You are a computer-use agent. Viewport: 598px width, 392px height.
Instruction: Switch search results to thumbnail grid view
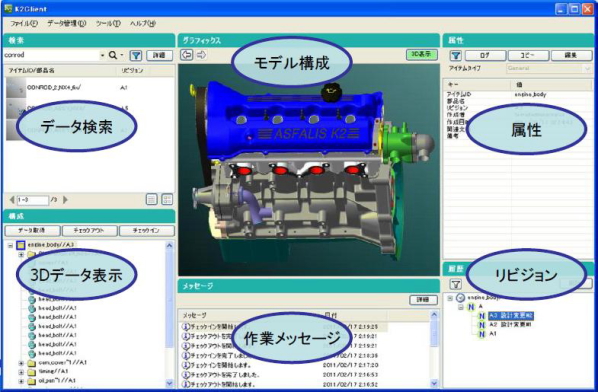coord(167,199)
